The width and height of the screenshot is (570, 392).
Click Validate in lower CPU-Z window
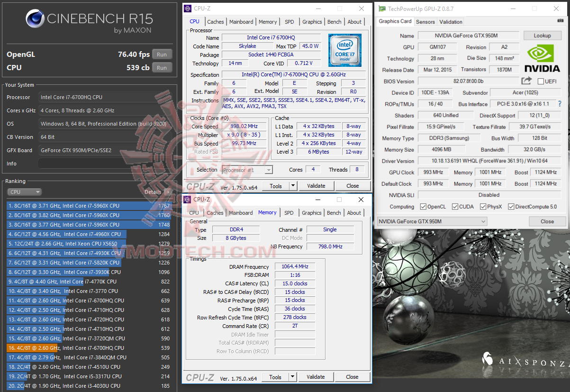click(x=316, y=377)
